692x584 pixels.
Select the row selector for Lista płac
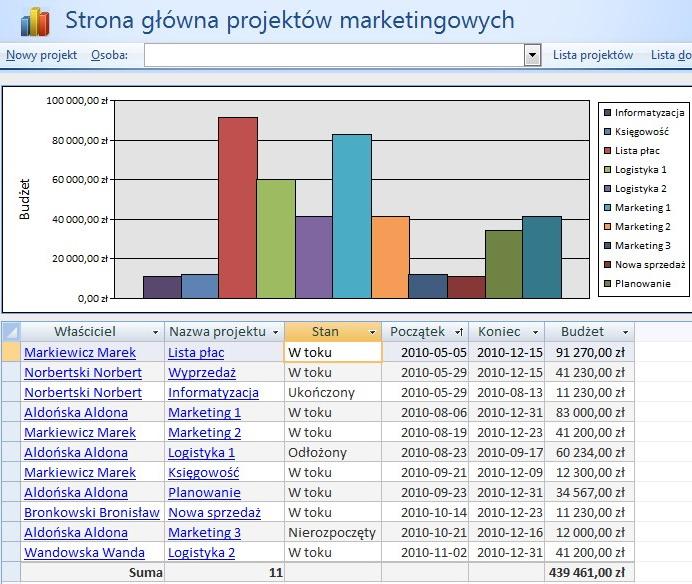click(x=11, y=352)
